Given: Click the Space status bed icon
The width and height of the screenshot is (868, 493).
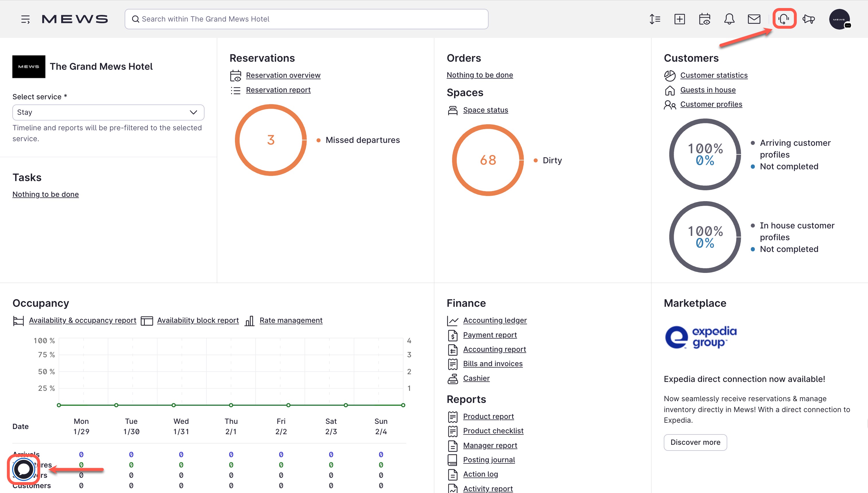Looking at the screenshot, I should pos(453,110).
